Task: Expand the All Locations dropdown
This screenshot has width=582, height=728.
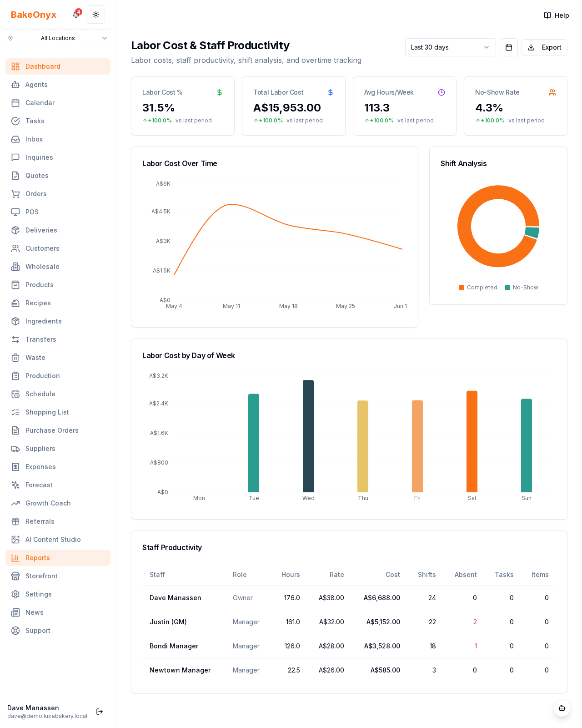Action: tap(58, 38)
